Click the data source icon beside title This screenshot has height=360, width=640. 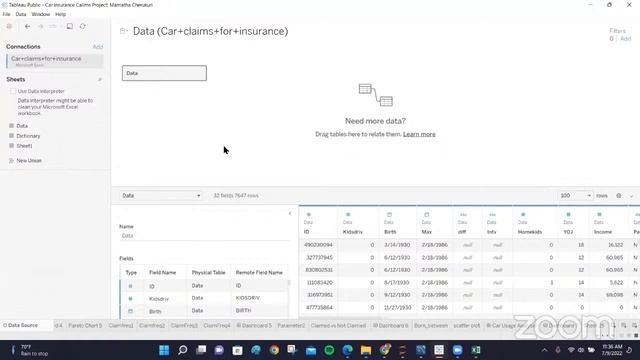[x=123, y=31]
